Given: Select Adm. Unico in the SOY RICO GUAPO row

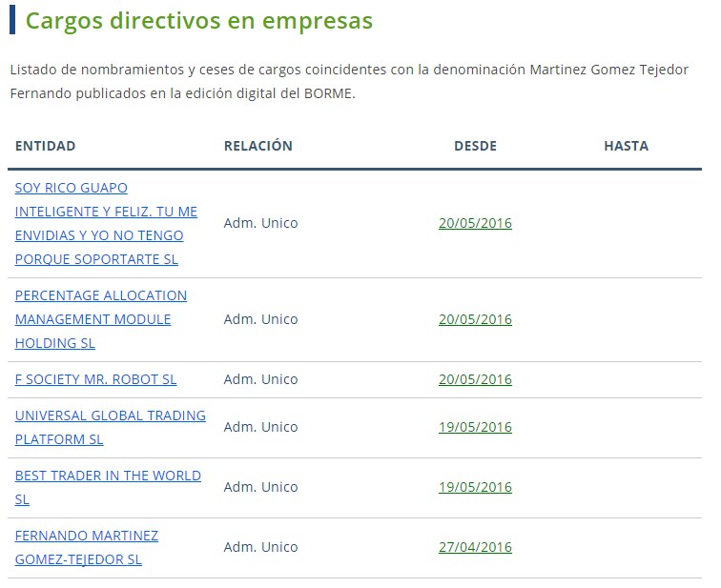Looking at the screenshot, I should (260, 223).
